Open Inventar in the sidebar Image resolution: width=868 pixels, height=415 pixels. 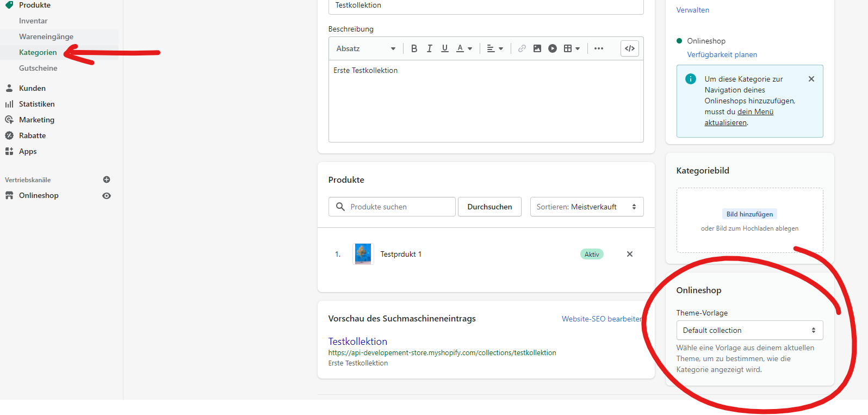tap(33, 21)
